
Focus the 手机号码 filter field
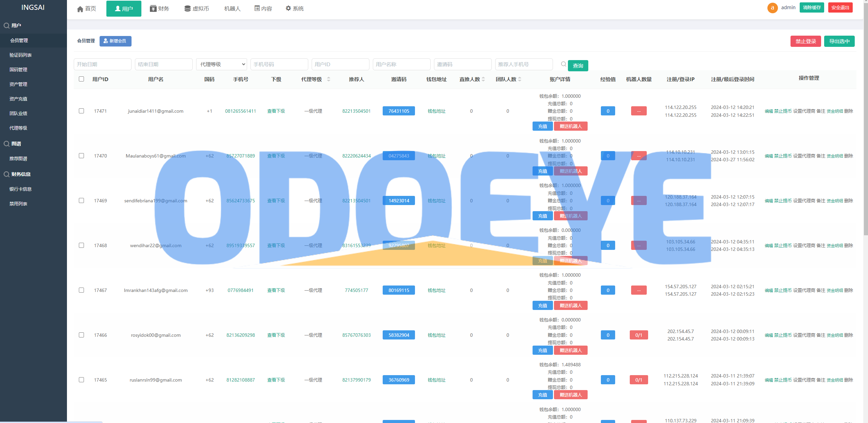(279, 64)
